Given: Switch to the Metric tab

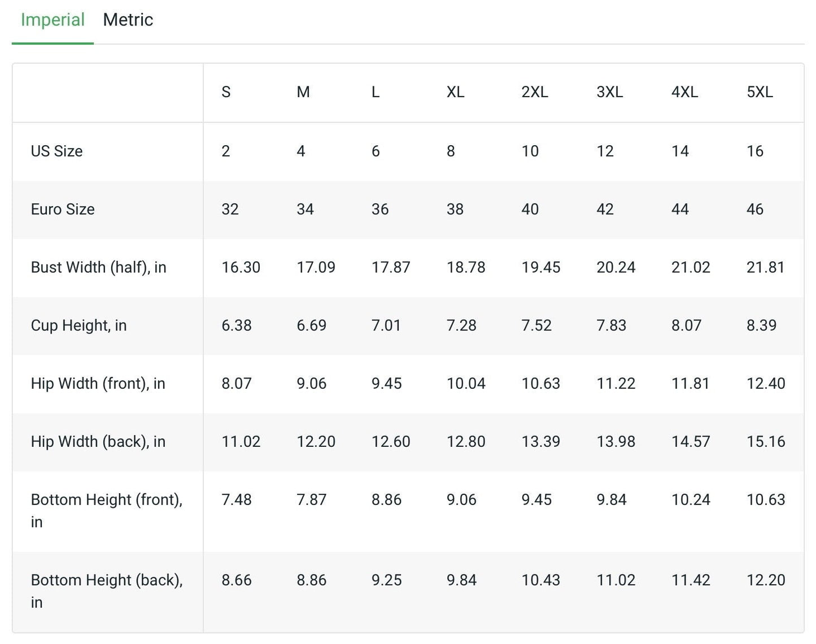Looking at the screenshot, I should 128,20.
